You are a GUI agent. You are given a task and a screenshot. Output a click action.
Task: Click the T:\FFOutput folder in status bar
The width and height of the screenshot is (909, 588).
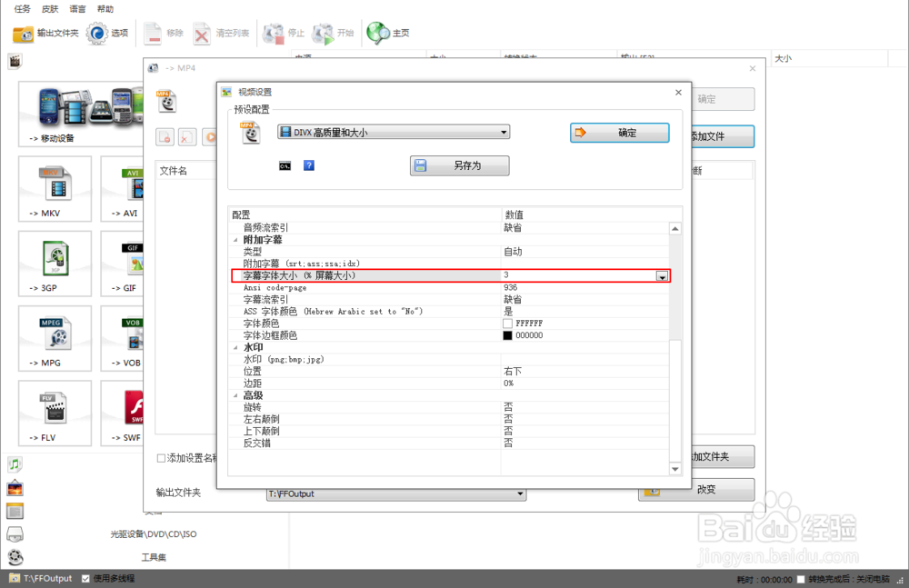(41, 579)
